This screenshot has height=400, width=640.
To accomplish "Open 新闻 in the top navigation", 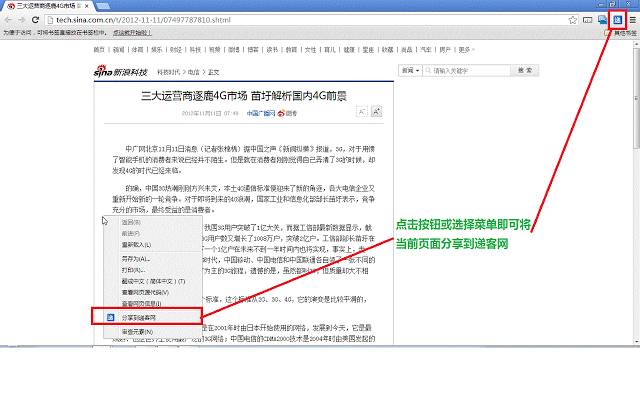I will coord(118,50).
